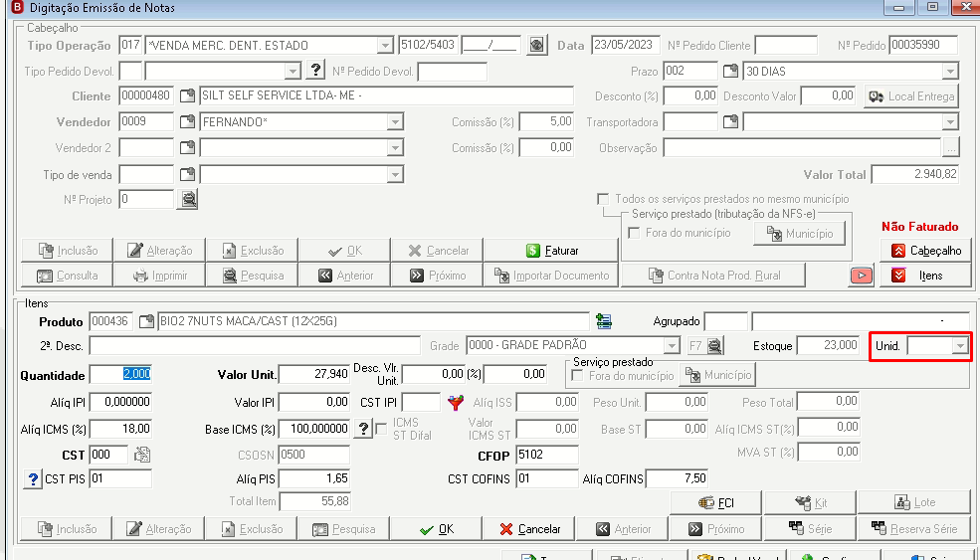Click Valor Unit. input field
The image size is (980, 560).
tap(314, 374)
